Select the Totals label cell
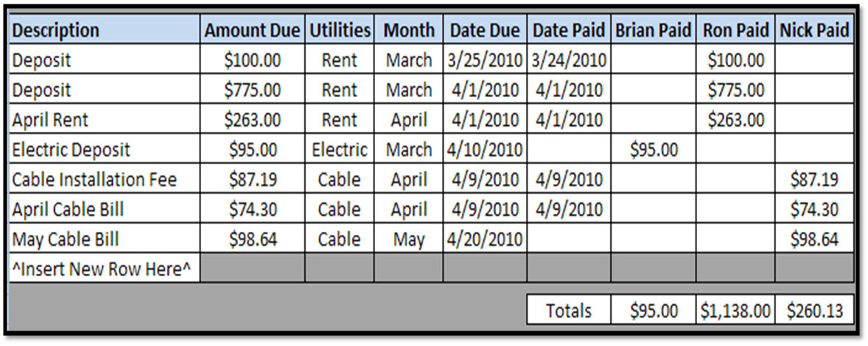The width and height of the screenshot is (868, 346). 569,310
